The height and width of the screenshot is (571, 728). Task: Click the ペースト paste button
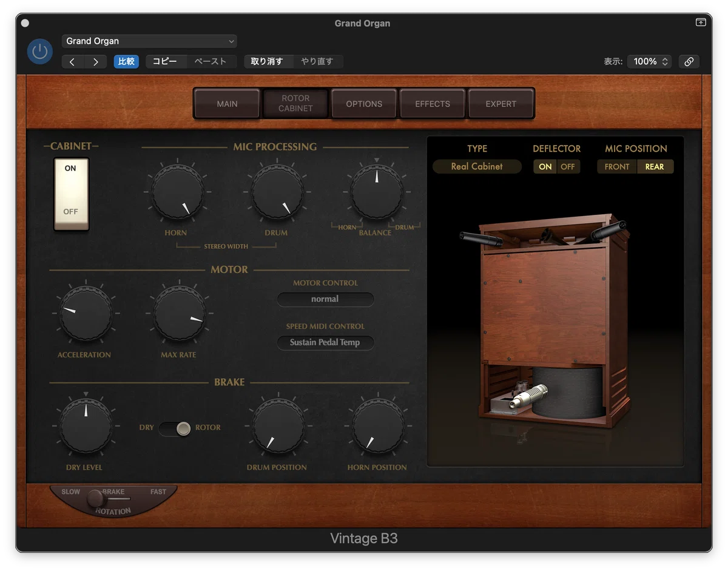click(x=210, y=62)
